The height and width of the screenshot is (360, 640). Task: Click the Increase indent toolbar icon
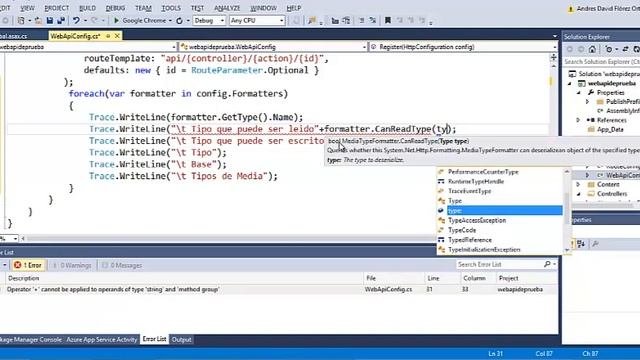[x=346, y=20]
